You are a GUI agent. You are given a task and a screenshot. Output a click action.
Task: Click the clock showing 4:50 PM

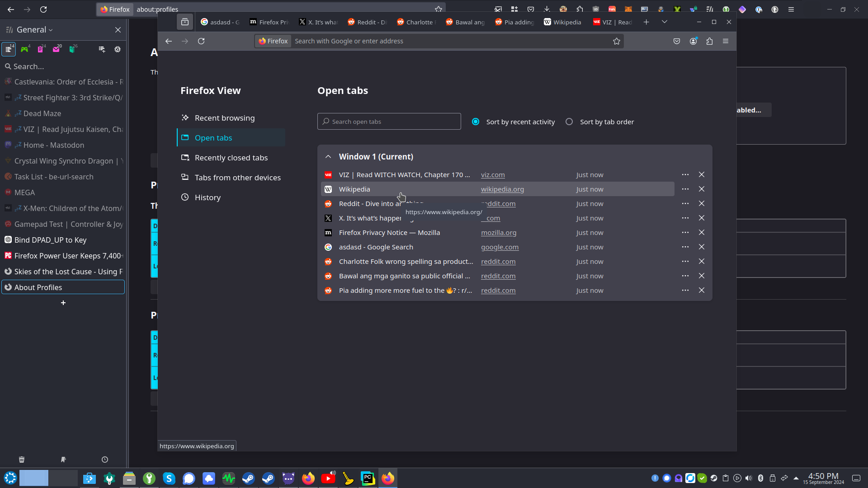(x=823, y=478)
